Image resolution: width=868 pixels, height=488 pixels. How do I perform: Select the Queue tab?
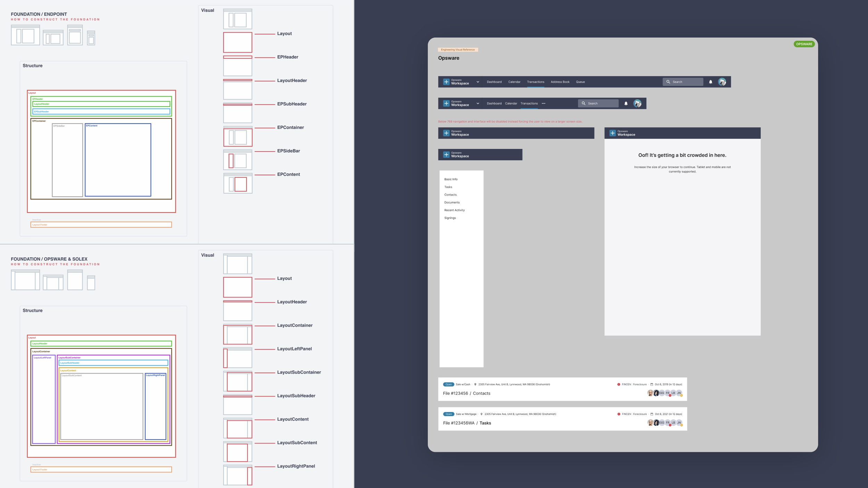pyautogui.click(x=580, y=82)
